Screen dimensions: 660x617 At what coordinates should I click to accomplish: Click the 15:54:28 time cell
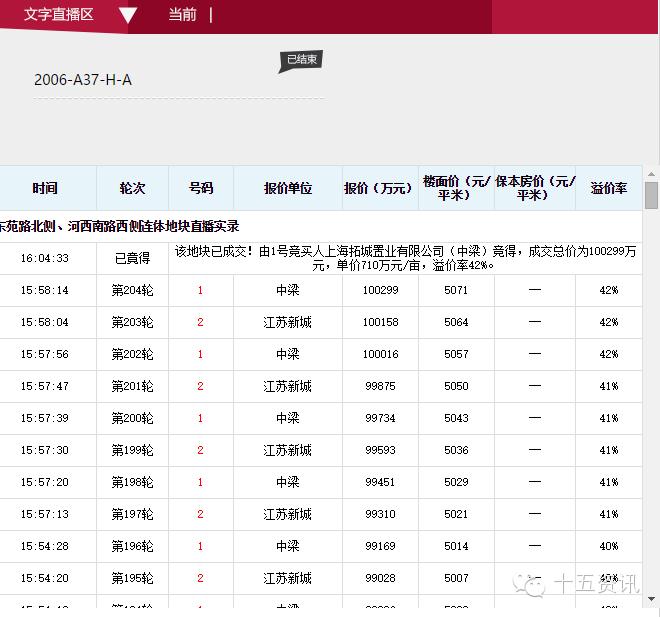click(x=45, y=546)
